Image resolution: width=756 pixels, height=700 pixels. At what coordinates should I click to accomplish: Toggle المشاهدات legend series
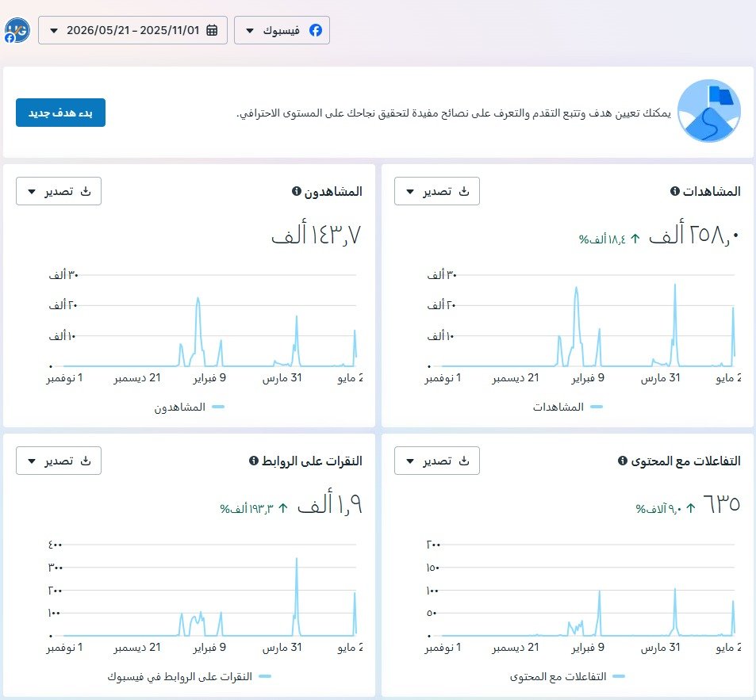pyautogui.click(x=567, y=407)
